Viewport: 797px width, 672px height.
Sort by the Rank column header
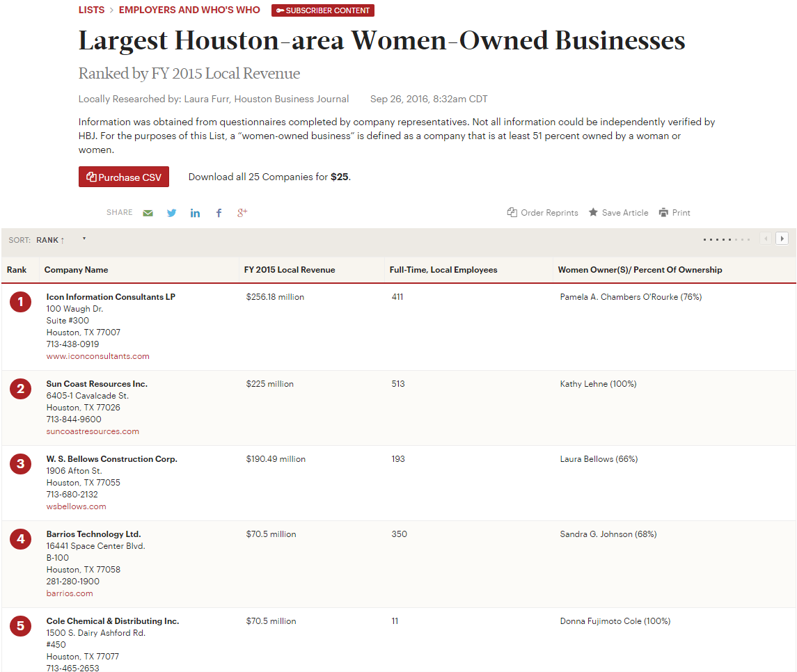[x=17, y=270]
